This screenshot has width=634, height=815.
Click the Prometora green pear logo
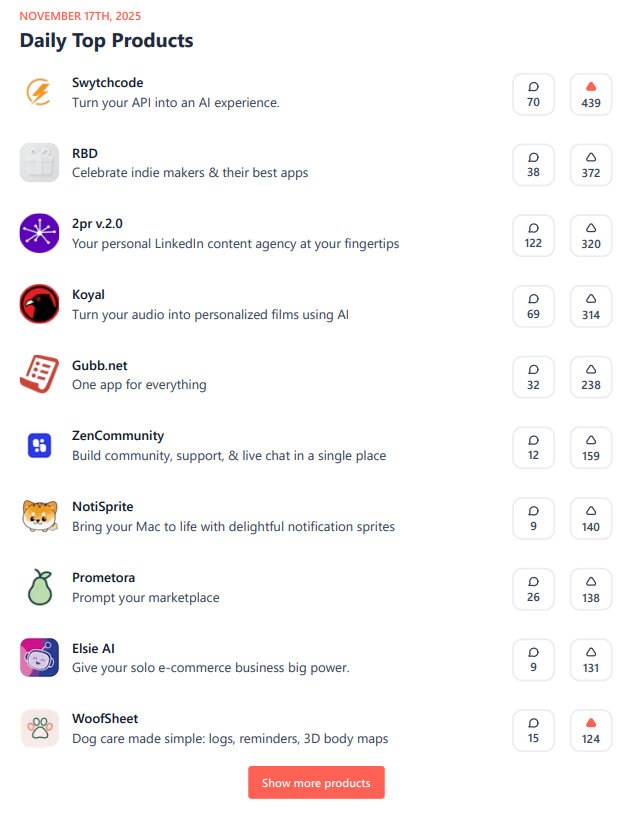(x=39, y=587)
